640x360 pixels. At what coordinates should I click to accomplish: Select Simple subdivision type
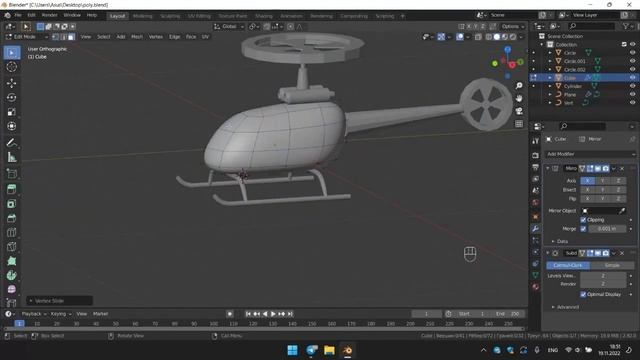coord(612,265)
